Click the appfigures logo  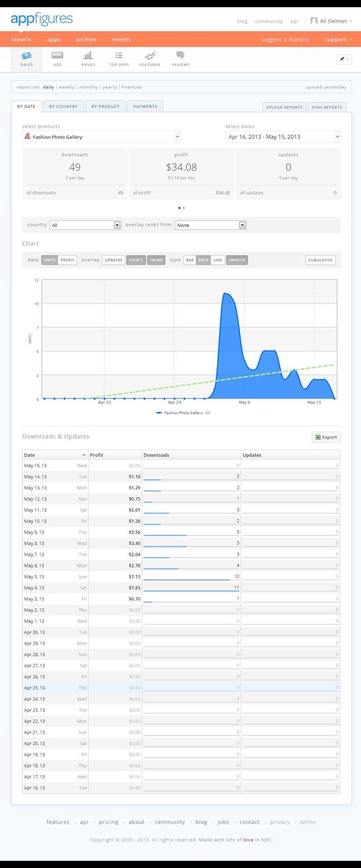point(42,19)
